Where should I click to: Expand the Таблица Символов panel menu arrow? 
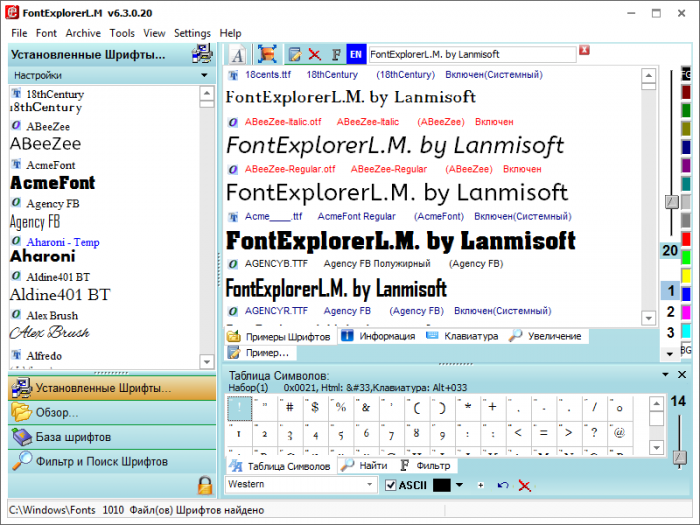coord(665,375)
